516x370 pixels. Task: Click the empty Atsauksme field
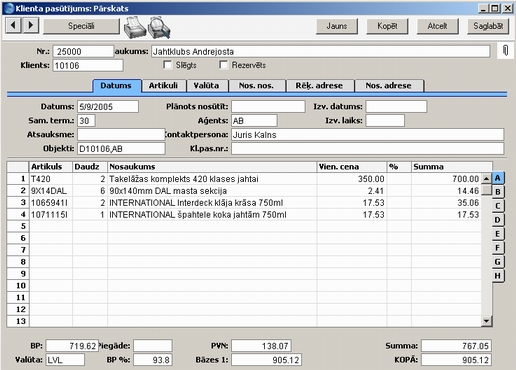(x=121, y=135)
